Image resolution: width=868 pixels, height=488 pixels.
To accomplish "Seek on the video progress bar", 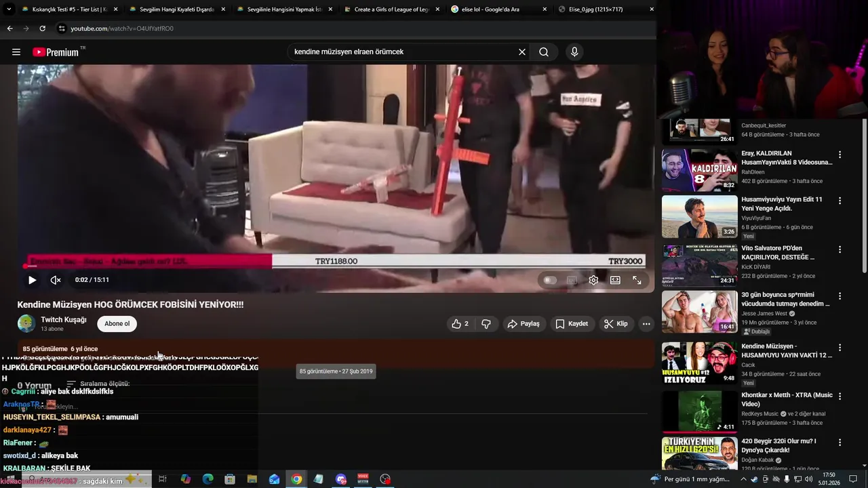I will pyautogui.click(x=336, y=267).
